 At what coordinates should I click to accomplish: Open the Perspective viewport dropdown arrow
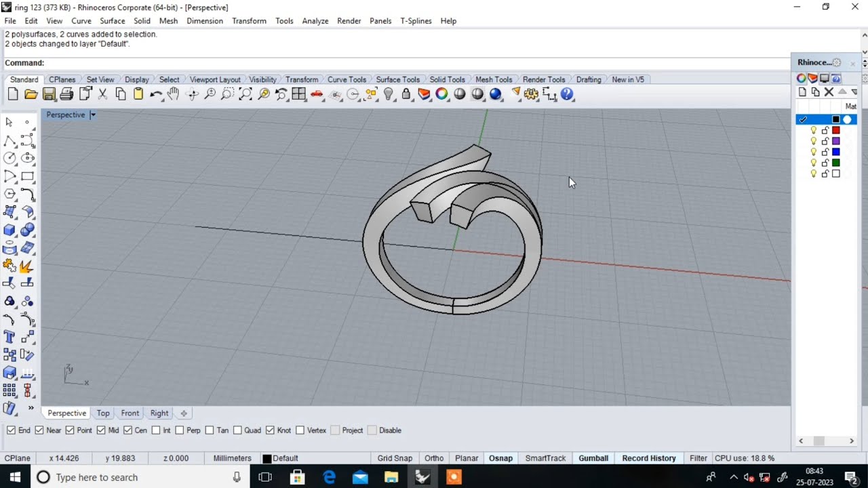[x=93, y=115]
